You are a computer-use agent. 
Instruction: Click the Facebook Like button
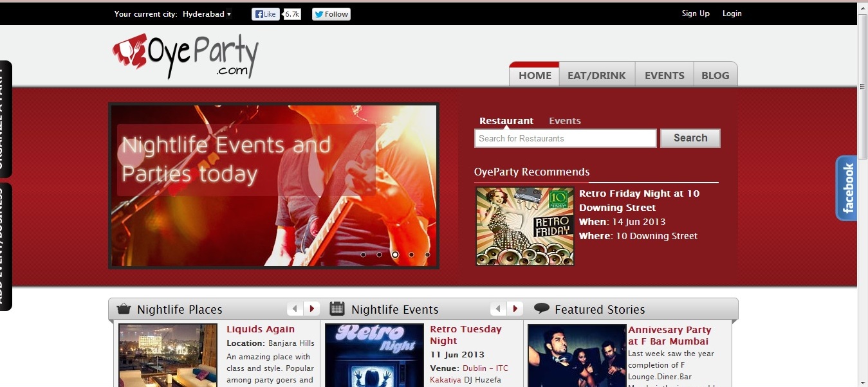(266, 14)
